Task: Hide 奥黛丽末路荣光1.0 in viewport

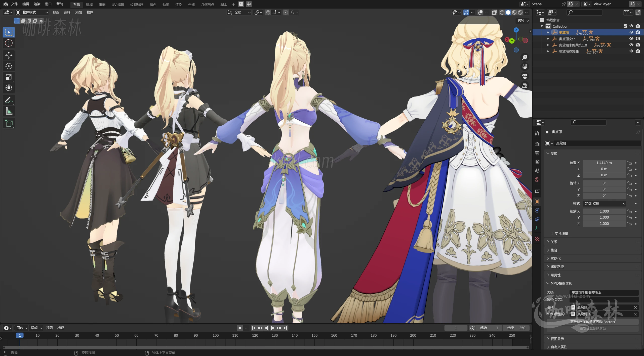Action: [x=631, y=45]
